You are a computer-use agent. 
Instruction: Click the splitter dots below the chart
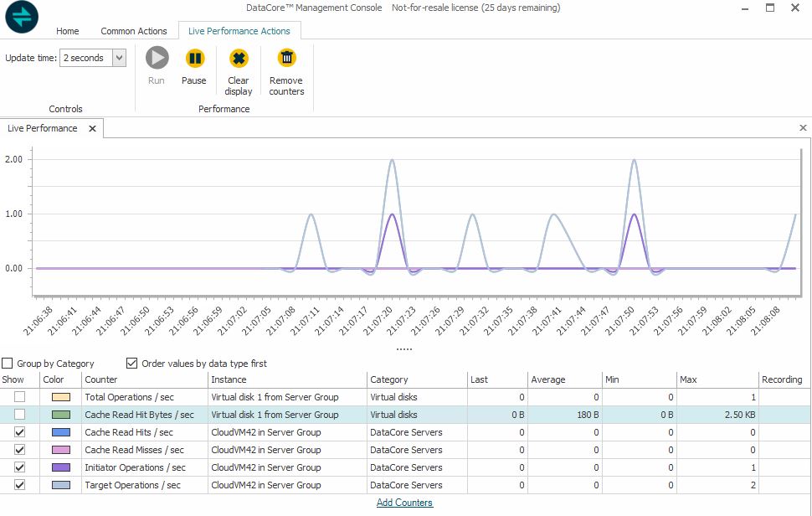(x=404, y=349)
